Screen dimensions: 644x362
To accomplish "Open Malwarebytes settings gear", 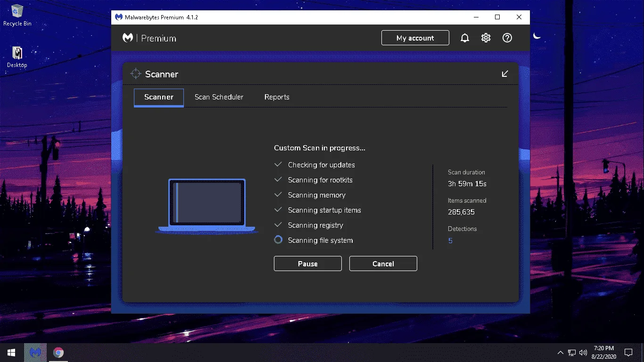I will point(486,38).
